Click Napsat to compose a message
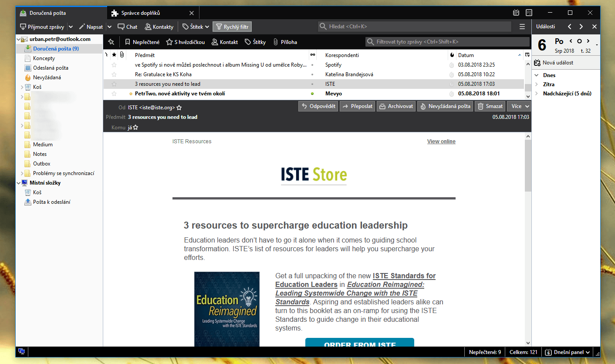This screenshot has width=615, height=364. click(91, 27)
